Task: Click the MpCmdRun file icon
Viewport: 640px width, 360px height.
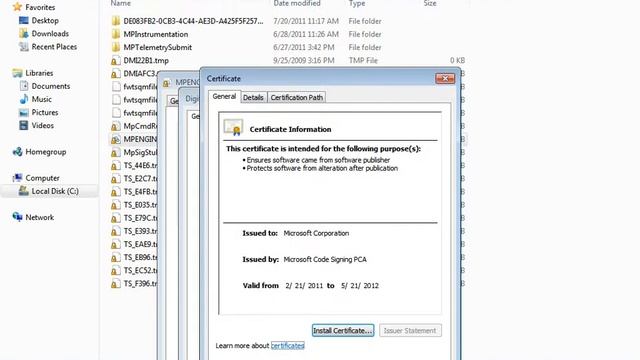Action: 116,126
